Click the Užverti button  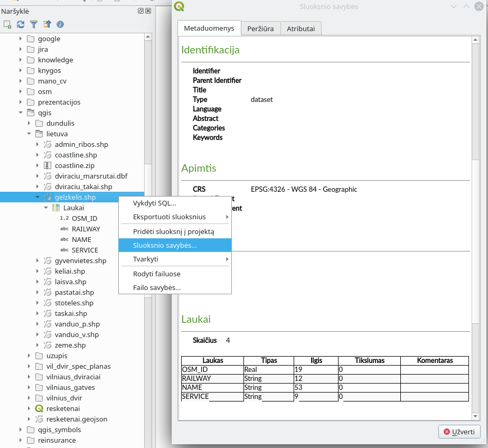click(459, 432)
